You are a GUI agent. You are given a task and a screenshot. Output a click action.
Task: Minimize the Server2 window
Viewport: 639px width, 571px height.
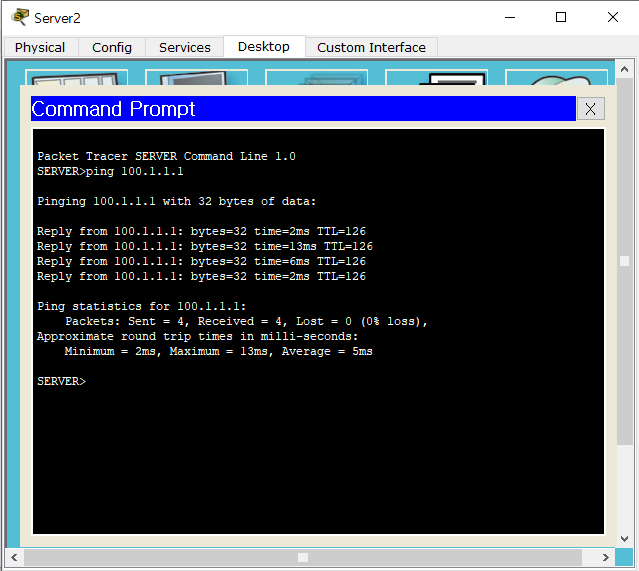point(510,18)
